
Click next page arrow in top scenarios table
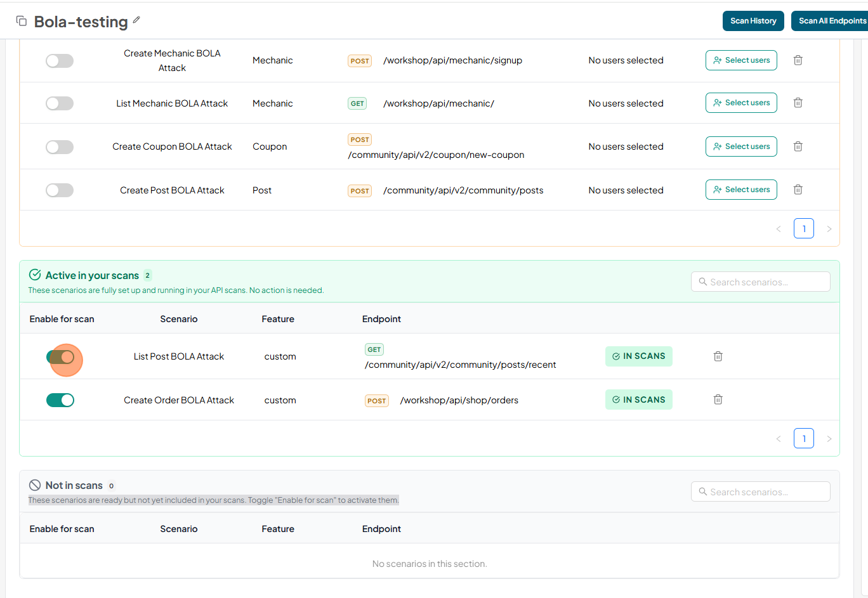829,229
